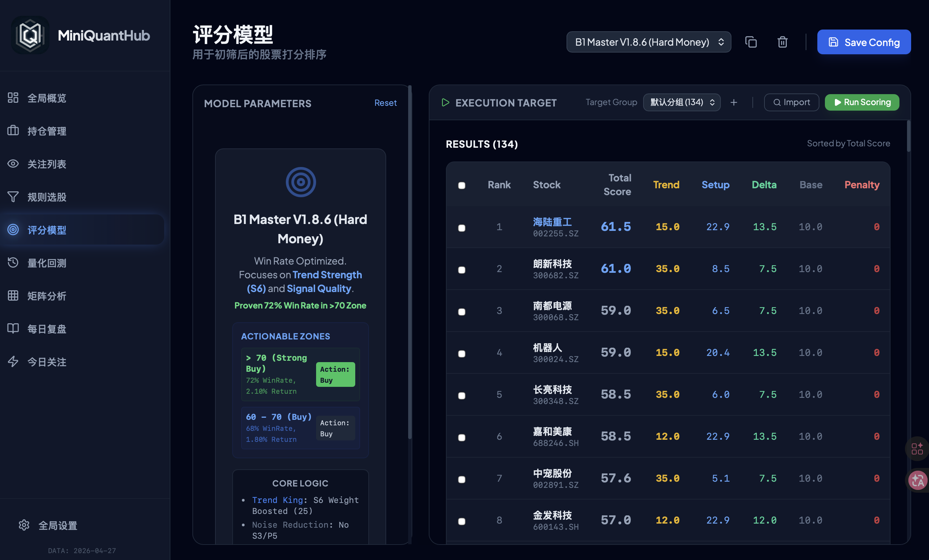
Task: Click the Penalty column header
Action: 862,185
